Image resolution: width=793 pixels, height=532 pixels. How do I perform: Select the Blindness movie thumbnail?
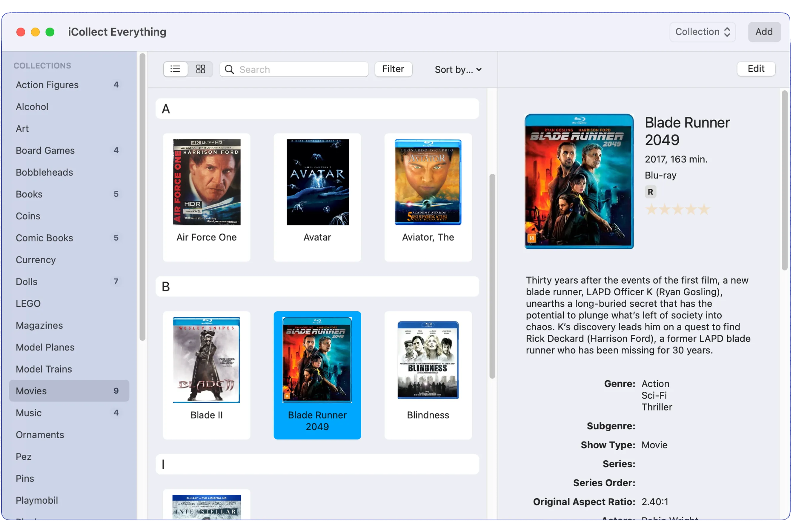(428, 360)
